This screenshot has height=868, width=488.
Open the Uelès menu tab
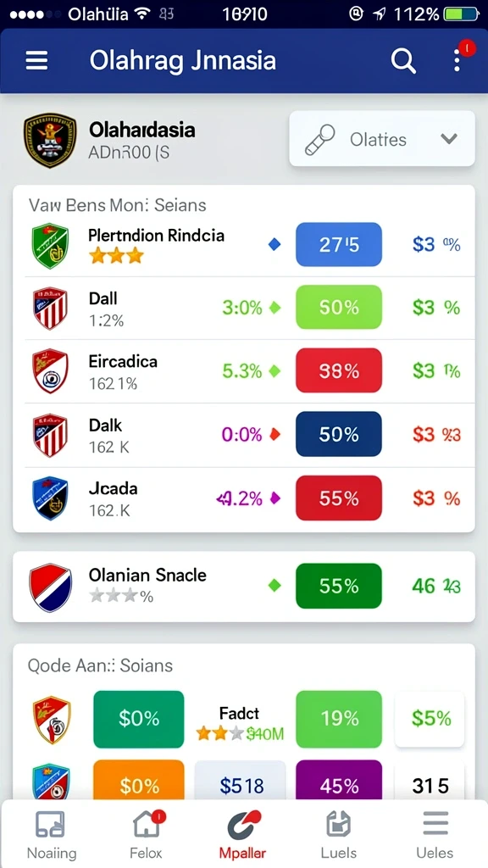tap(435, 835)
